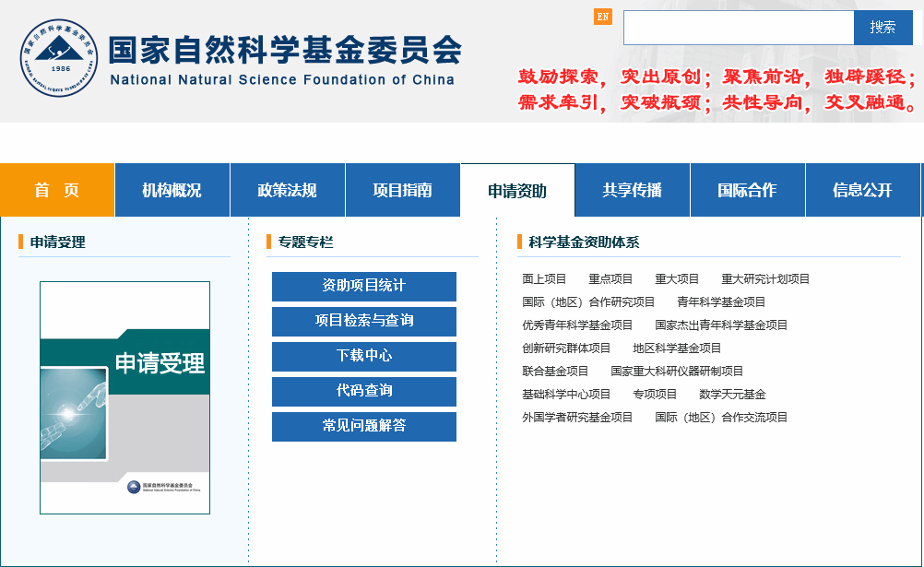Click the NSFC circular logo emblem
This screenshot has width=924, height=567.
[59, 57]
